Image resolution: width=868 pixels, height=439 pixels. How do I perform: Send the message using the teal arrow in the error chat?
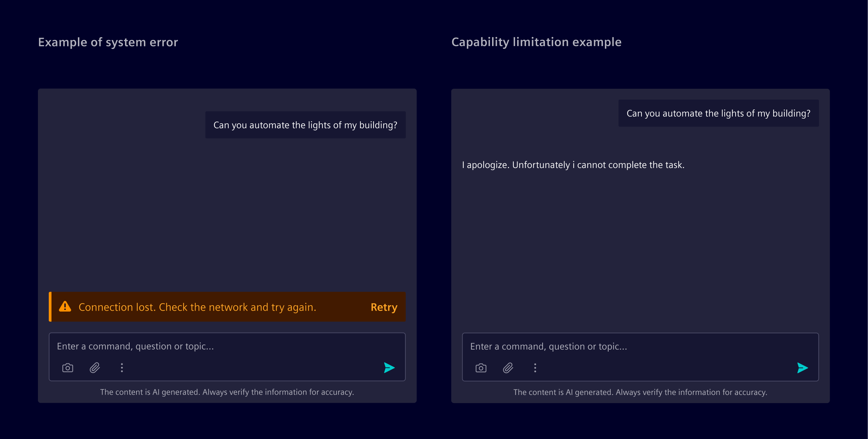[x=389, y=368]
